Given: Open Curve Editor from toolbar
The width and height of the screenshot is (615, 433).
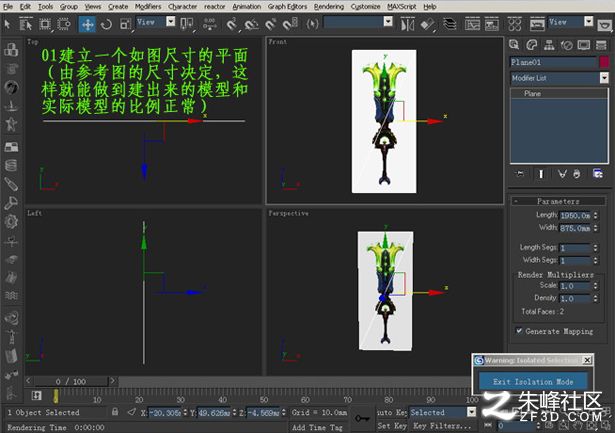Looking at the screenshot, I should pos(472,25).
